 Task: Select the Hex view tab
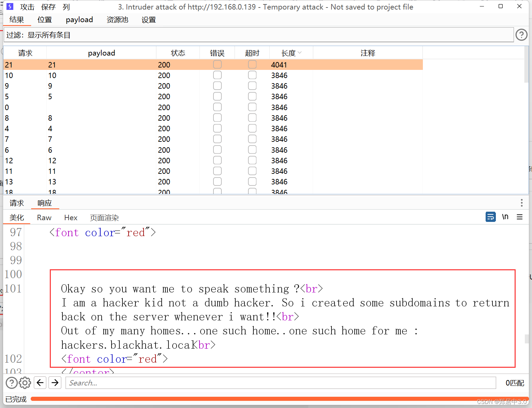71,217
